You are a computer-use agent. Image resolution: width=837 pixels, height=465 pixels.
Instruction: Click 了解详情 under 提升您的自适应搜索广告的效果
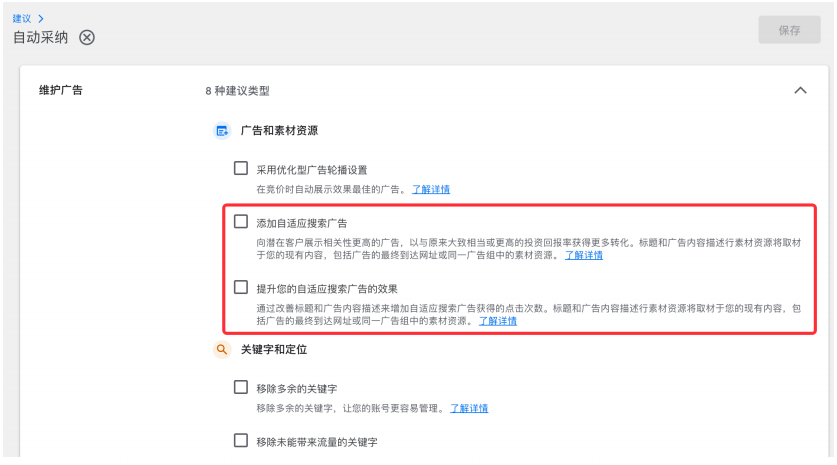tap(498, 321)
